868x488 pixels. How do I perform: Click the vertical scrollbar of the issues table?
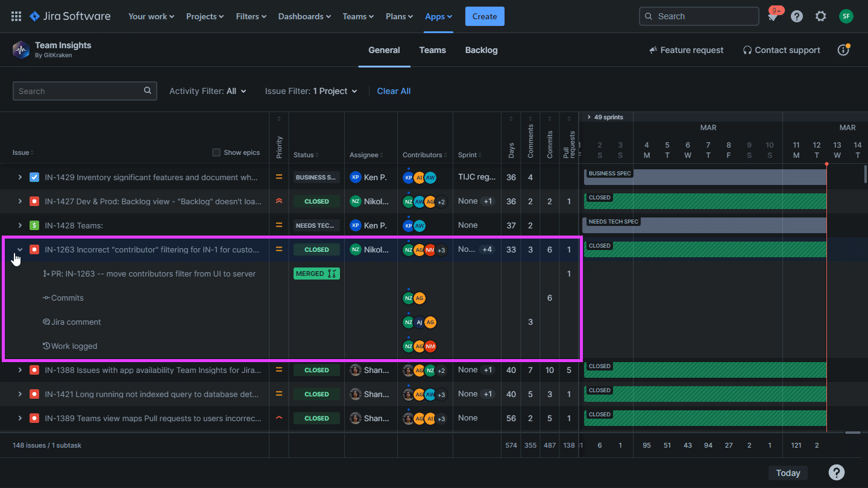point(865,173)
